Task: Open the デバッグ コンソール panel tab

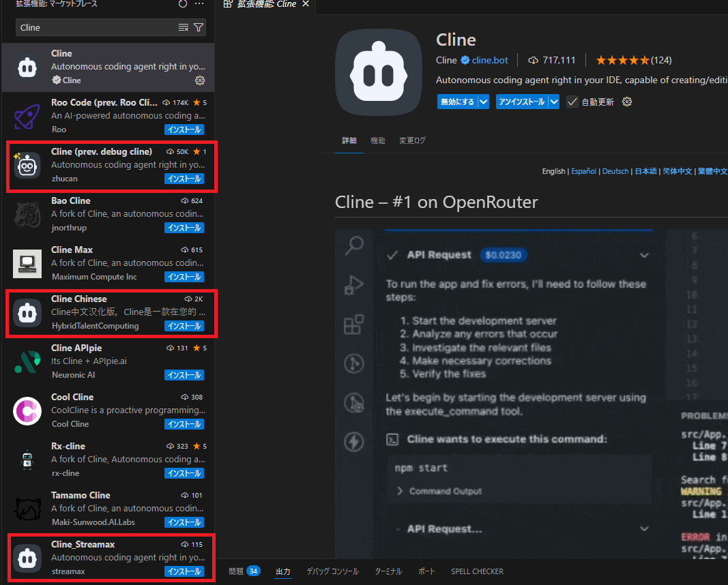Action: 332,571
